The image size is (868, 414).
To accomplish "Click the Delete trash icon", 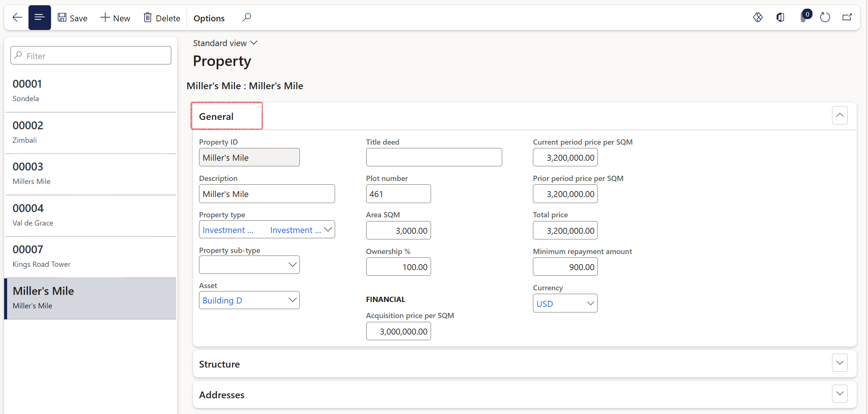I will coord(148,18).
